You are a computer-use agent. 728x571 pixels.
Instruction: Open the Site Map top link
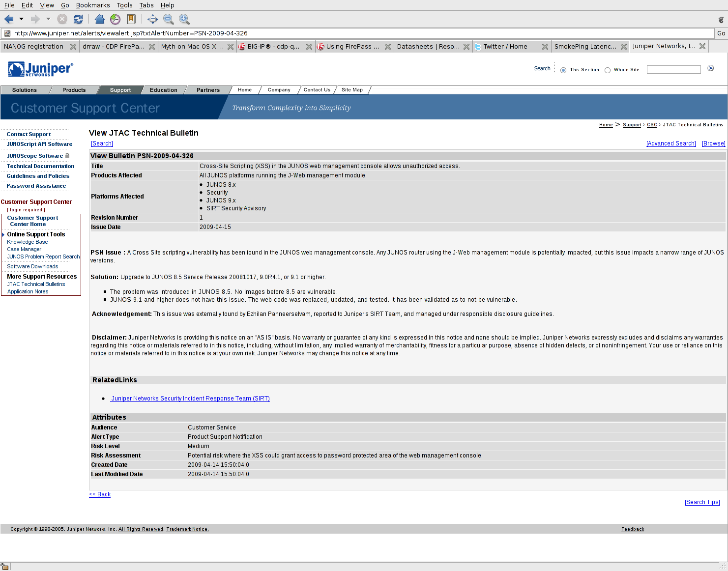(352, 90)
